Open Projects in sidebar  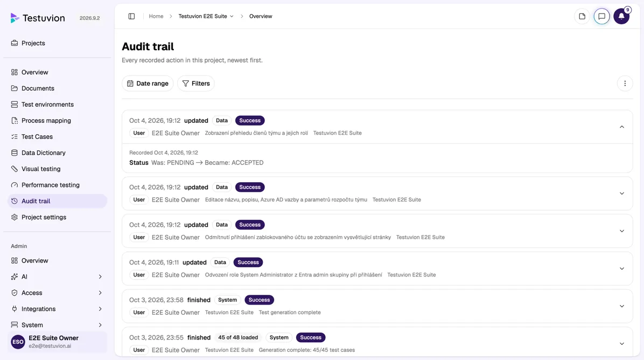pyautogui.click(x=58, y=43)
